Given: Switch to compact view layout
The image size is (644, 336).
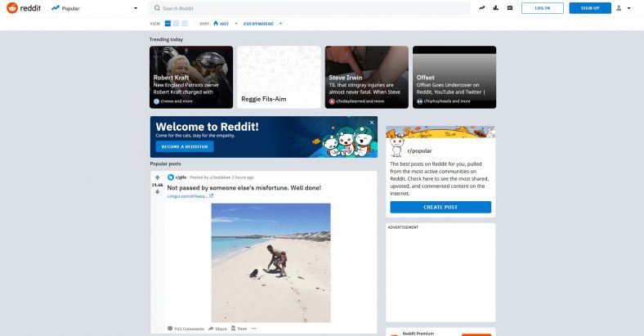Looking at the screenshot, I should click(x=185, y=24).
